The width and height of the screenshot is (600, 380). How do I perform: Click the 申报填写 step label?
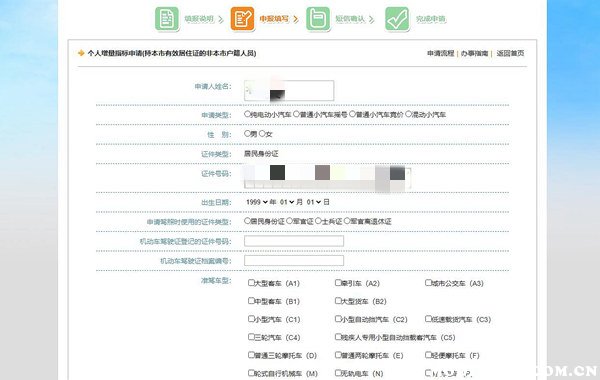coord(274,19)
